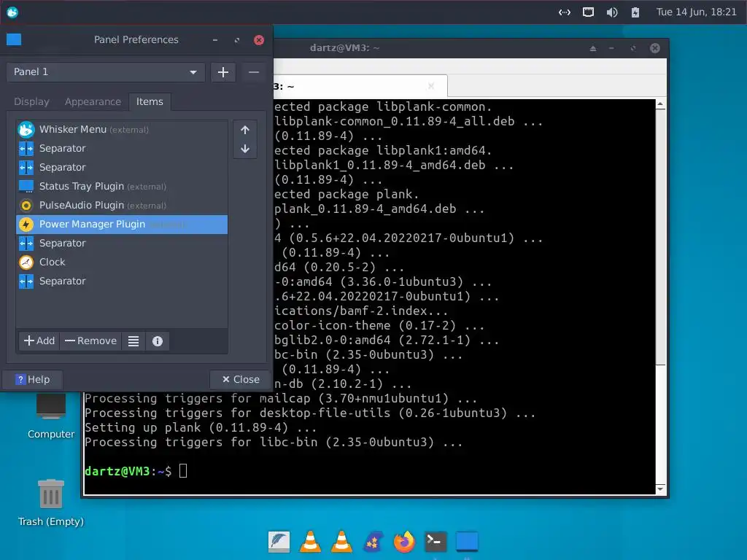Select the Clock item
The image size is (747, 560).
[122, 262]
